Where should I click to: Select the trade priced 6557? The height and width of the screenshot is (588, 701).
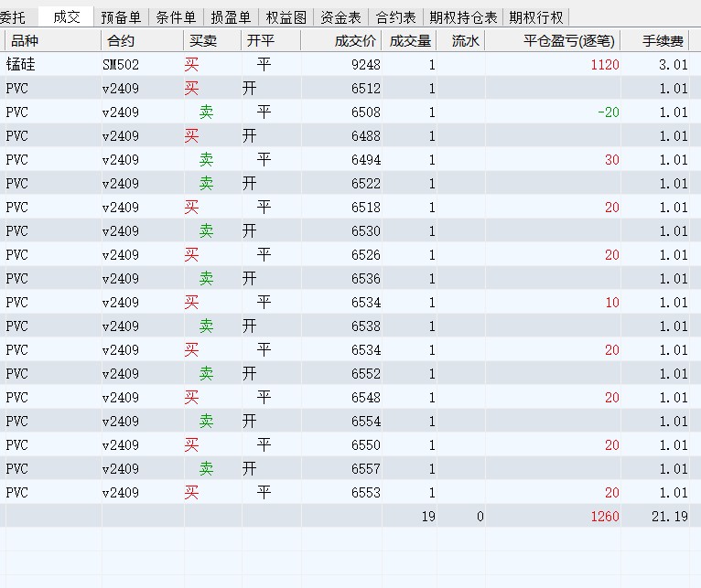(x=350, y=468)
